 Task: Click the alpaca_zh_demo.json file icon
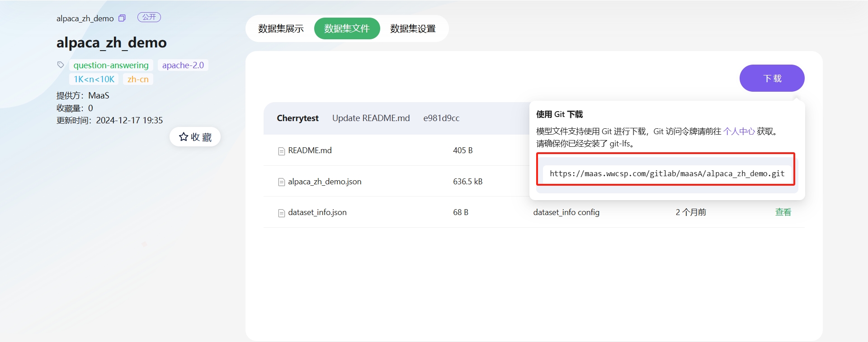pos(281,182)
